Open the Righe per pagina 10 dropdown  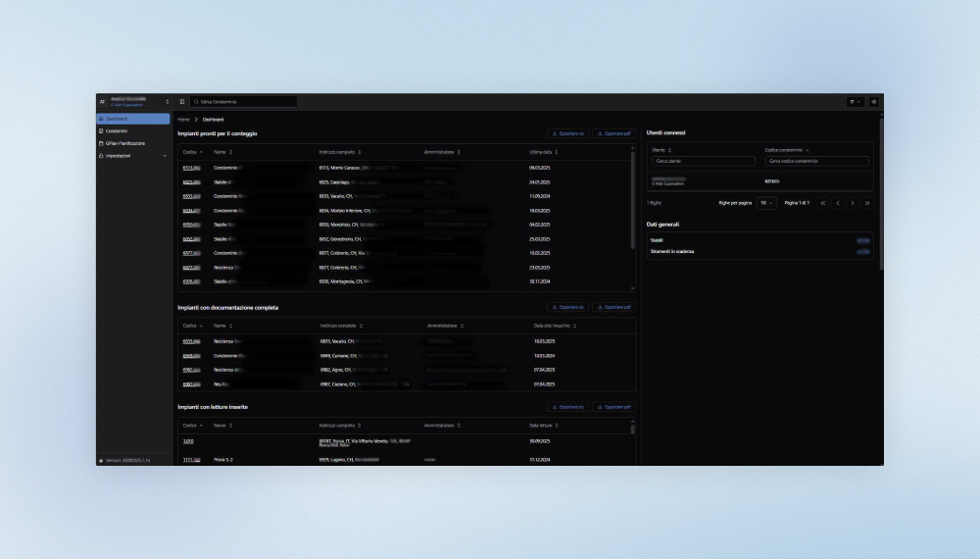coord(766,203)
